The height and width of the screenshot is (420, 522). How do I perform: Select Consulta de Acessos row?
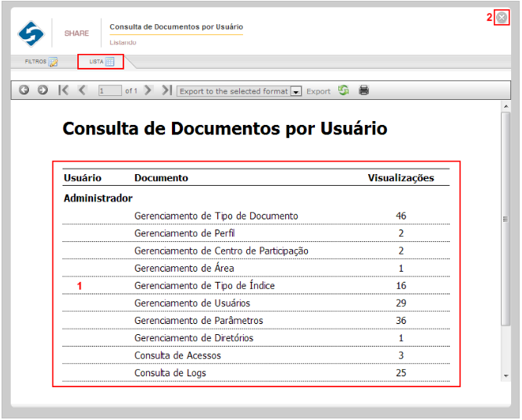(256, 355)
